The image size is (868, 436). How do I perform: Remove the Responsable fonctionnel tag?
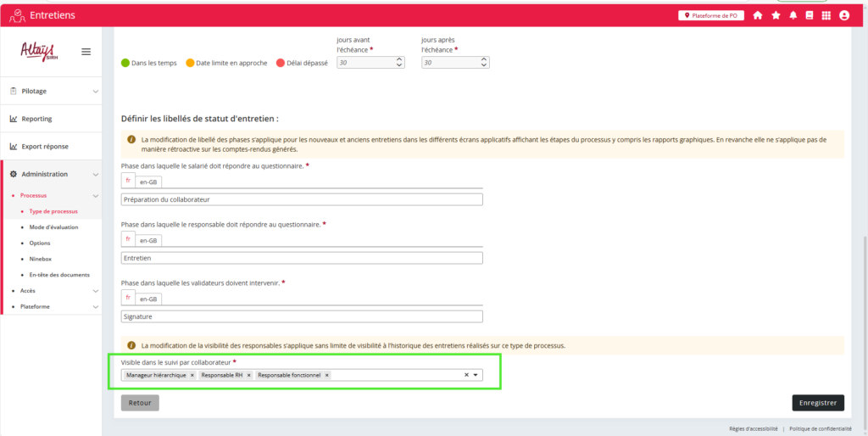327,375
